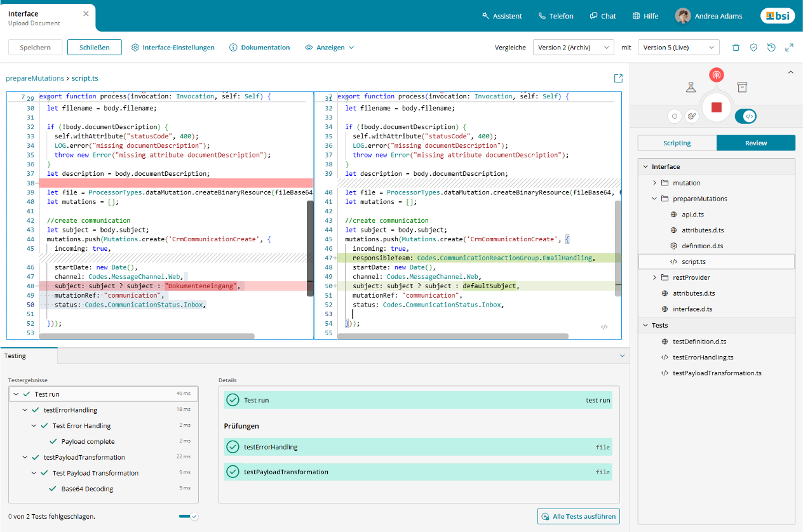Screen dimensions: 803x532
Task: Click the lab flask test icon above Scripting
Action: [x=691, y=87]
